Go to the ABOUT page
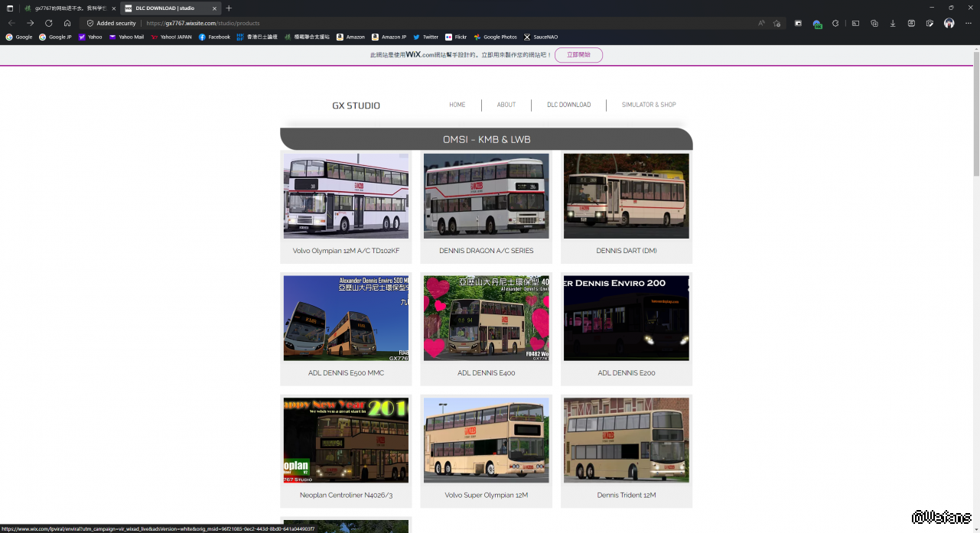The height and width of the screenshot is (533, 980). pyautogui.click(x=506, y=105)
